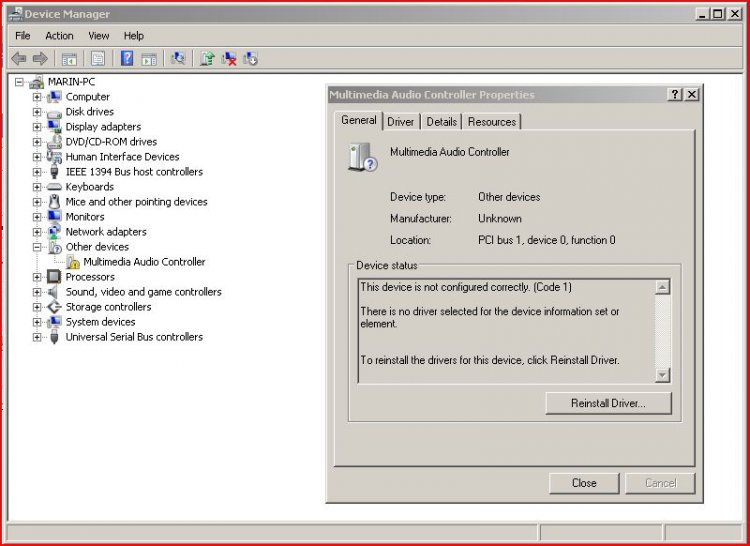Collapse the Other devices node

37,247
